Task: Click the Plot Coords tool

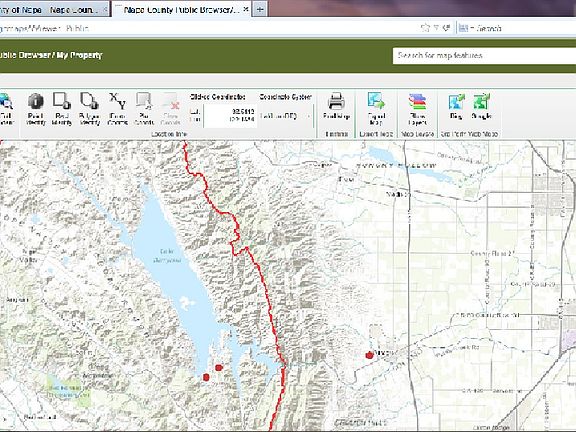Action: 144,109
